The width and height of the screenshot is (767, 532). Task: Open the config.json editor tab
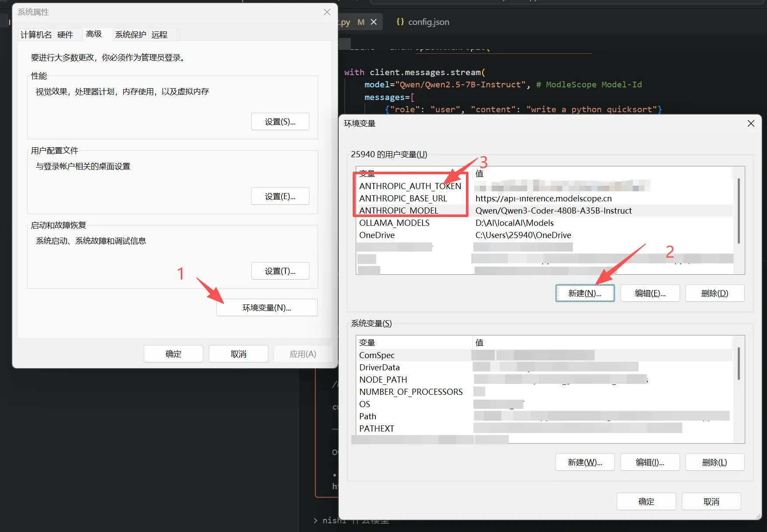tap(423, 22)
